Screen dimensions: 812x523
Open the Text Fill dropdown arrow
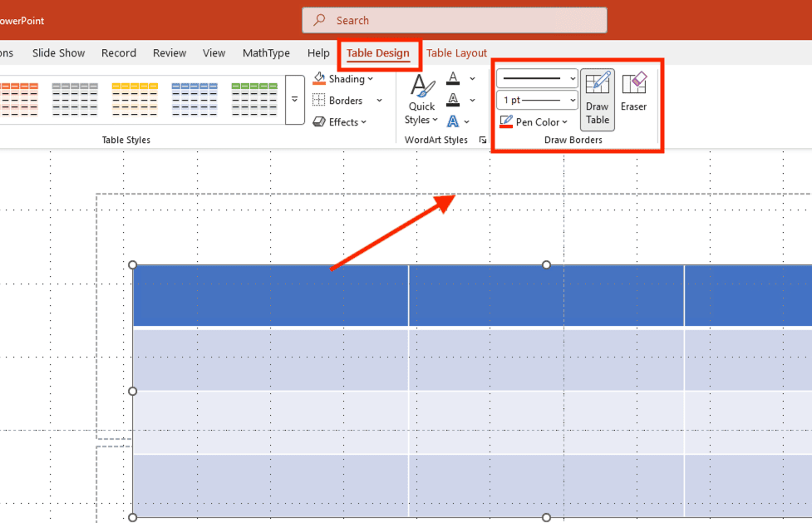tap(472, 79)
